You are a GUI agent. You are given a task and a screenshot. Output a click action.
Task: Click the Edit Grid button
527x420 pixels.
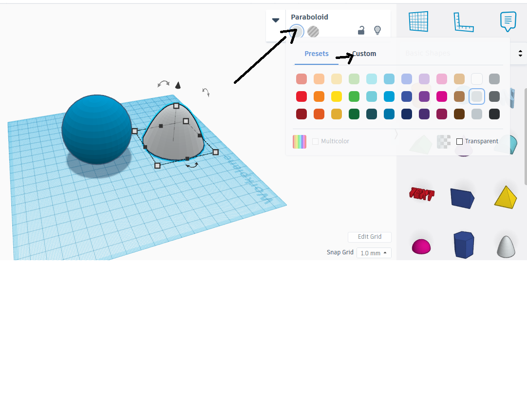click(369, 237)
